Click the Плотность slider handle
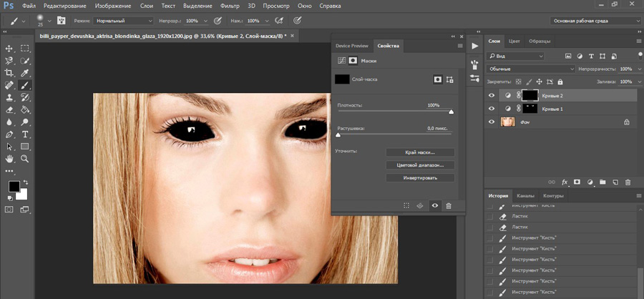The width and height of the screenshot is (644, 299). (451, 112)
